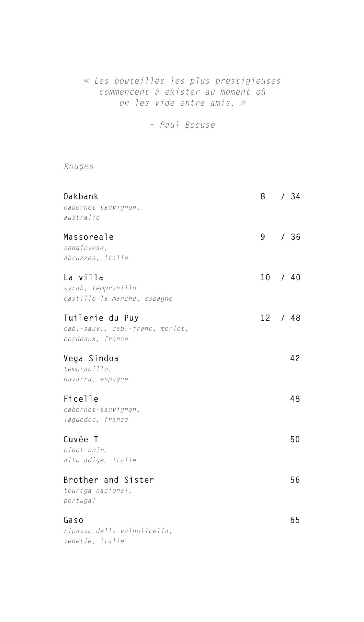Select the La villa wine entry

[x=83, y=277]
